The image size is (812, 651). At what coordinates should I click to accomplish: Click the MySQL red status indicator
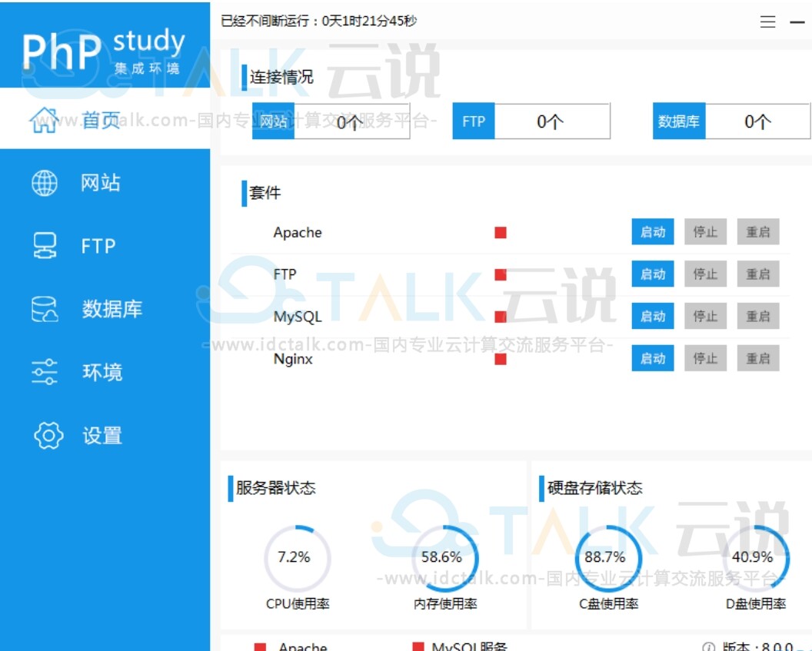click(x=501, y=317)
